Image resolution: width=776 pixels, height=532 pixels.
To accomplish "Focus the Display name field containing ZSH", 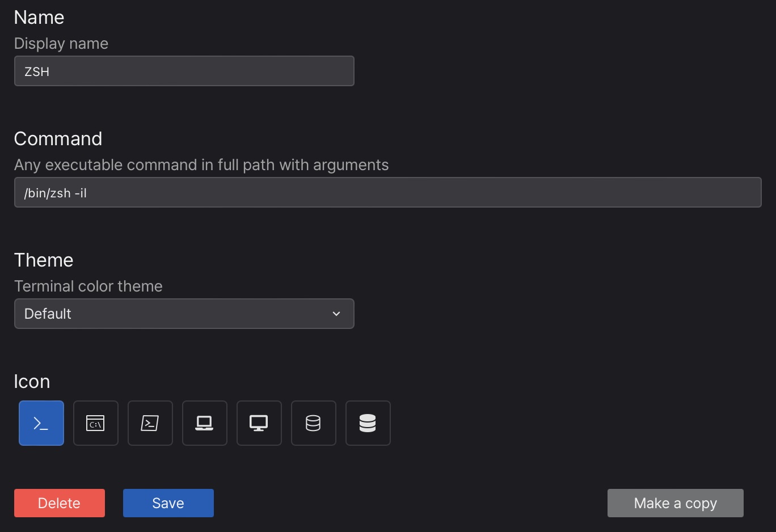I will (x=184, y=71).
